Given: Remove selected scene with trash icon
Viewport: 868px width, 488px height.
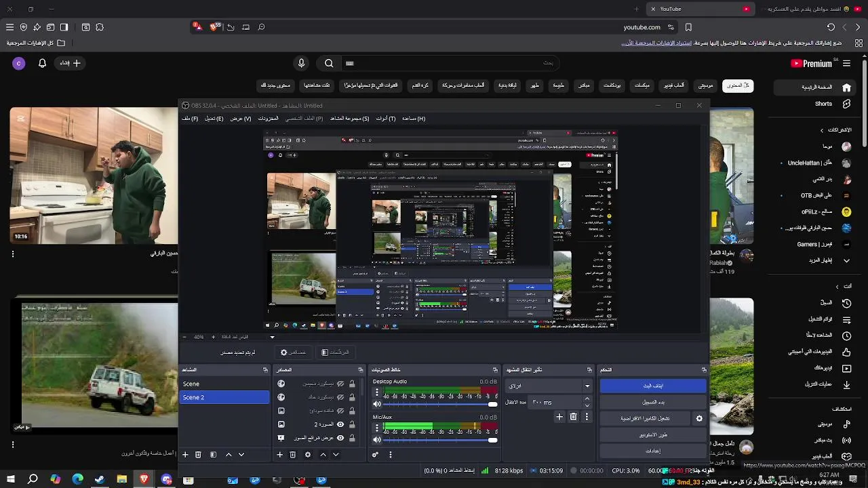Looking at the screenshot, I should pos(198,455).
